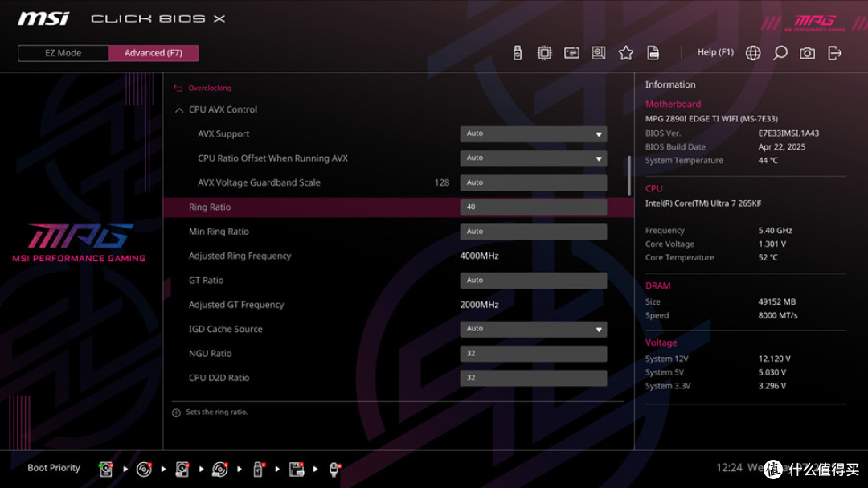Click the Min Ring Ratio input field
This screenshot has width=868, height=488.
tap(533, 231)
